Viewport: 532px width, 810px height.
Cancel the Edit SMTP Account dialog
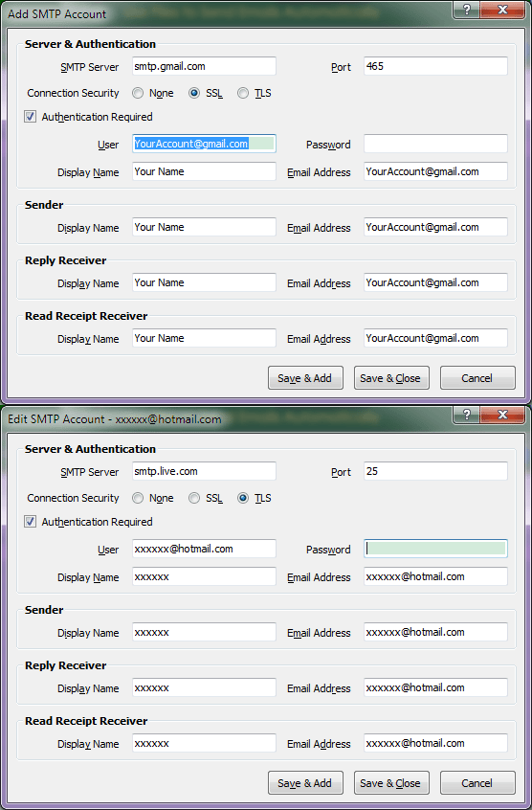click(x=477, y=783)
